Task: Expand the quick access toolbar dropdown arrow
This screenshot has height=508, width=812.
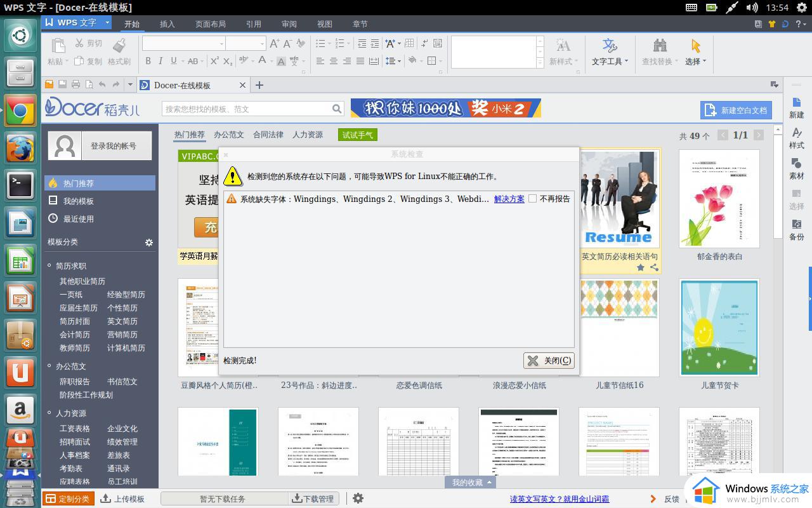Action: [130, 84]
